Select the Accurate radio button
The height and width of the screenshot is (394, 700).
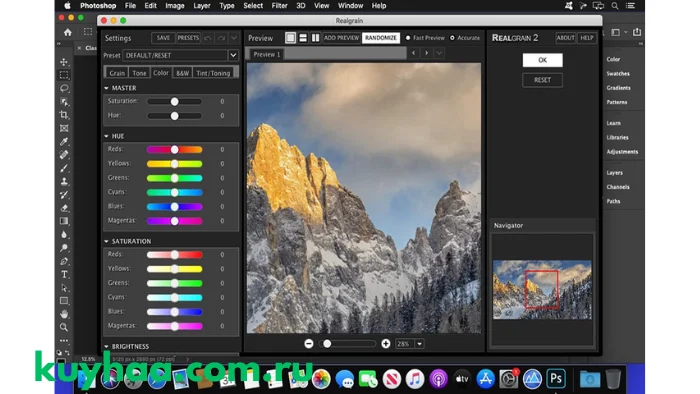coord(452,38)
